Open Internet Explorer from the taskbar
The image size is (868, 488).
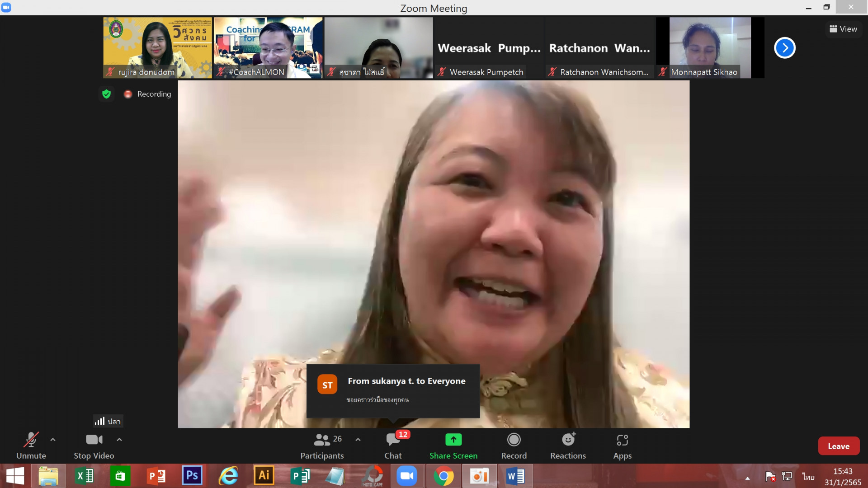(x=228, y=476)
